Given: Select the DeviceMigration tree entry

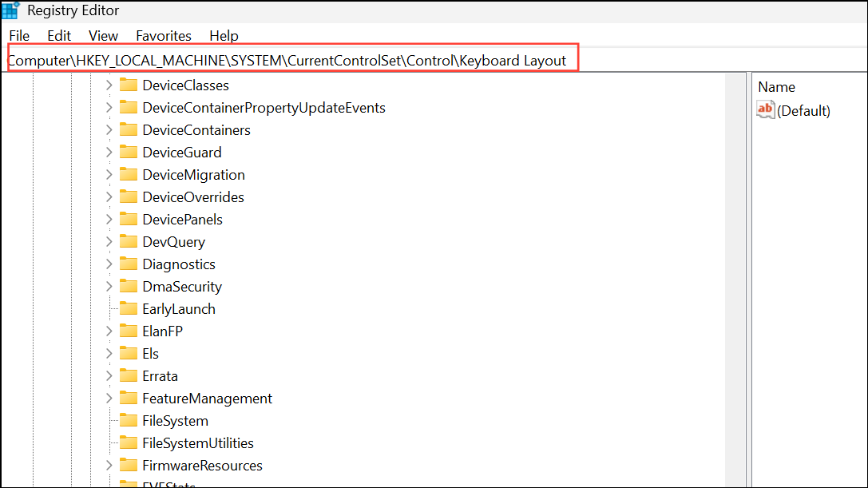Looking at the screenshot, I should (194, 175).
